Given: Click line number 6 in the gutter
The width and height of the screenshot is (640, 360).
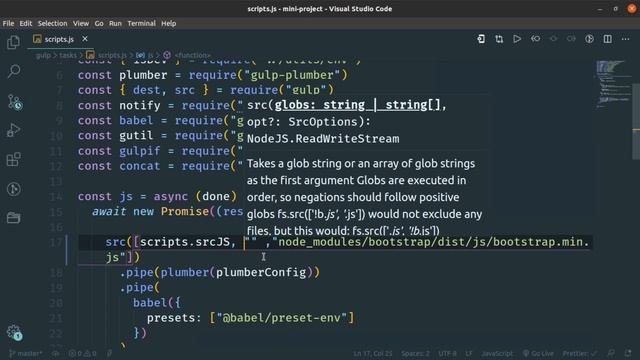Looking at the screenshot, I should point(60,75).
